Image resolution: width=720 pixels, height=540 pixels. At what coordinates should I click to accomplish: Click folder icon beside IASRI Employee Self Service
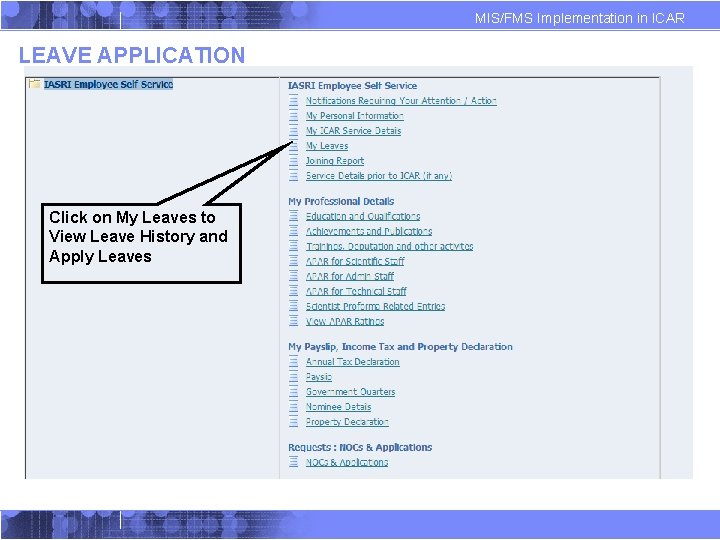coord(34,84)
